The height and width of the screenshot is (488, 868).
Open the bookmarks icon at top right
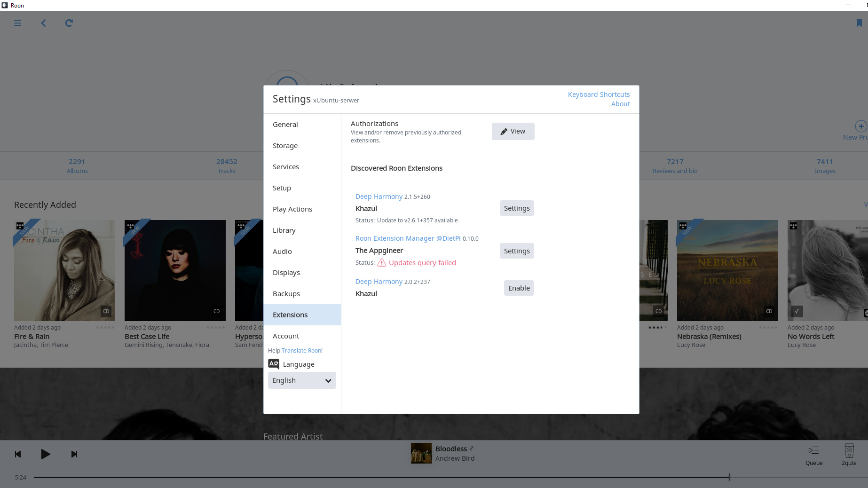click(x=859, y=23)
